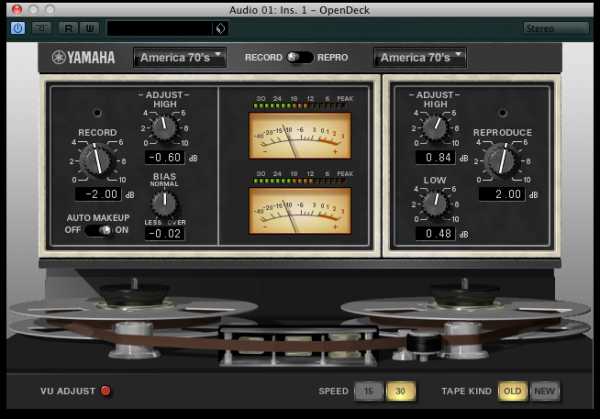Click the REPRODUCE level knob

[x=502, y=160]
